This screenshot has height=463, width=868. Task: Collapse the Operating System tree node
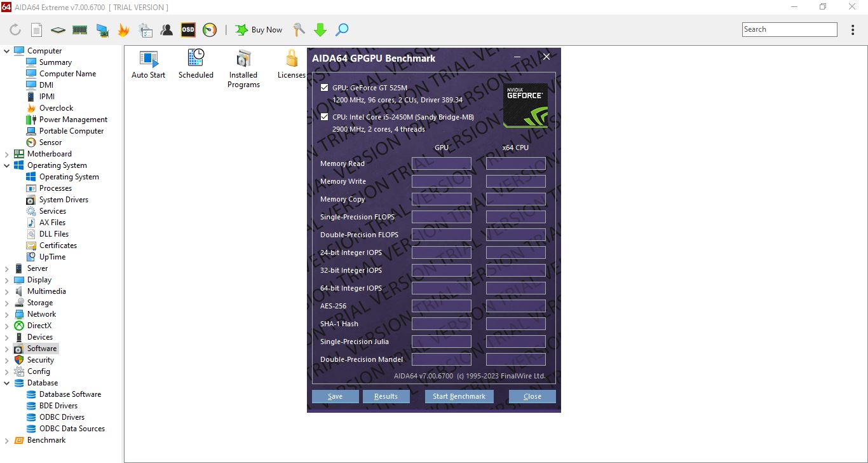(7, 165)
